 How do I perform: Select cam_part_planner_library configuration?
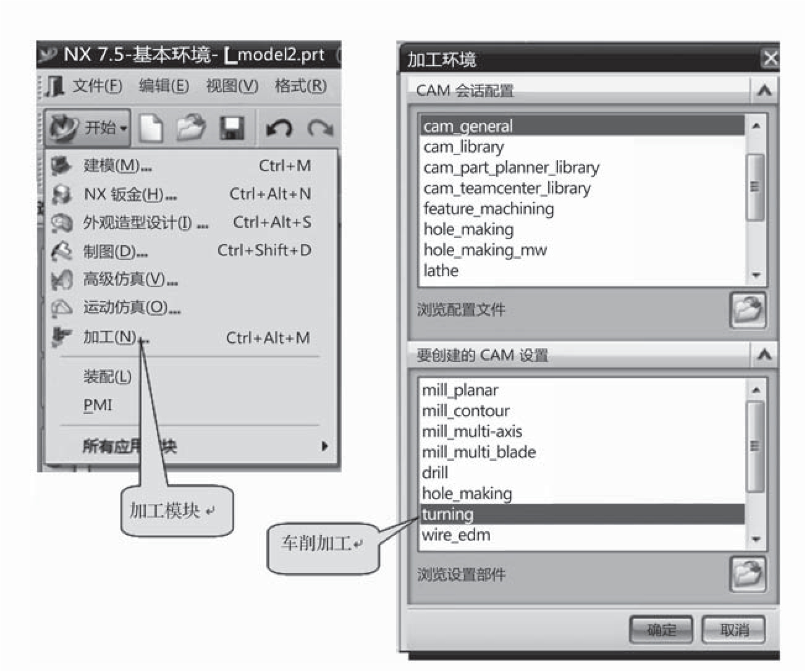pos(582,167)
